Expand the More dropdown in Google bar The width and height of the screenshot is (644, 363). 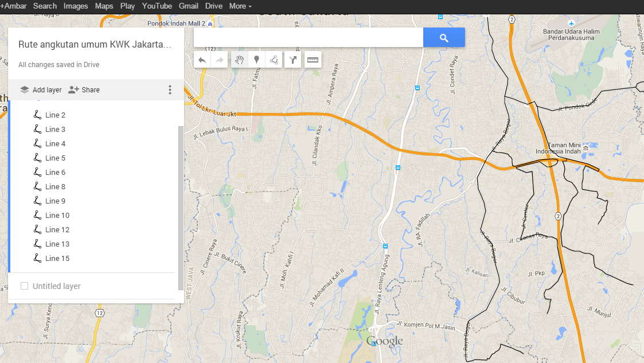(240, 6)
